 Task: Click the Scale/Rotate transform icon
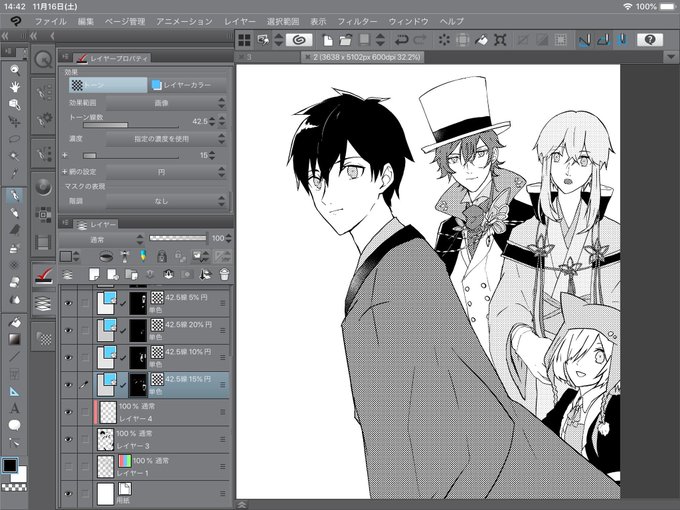tap(500, 40)
